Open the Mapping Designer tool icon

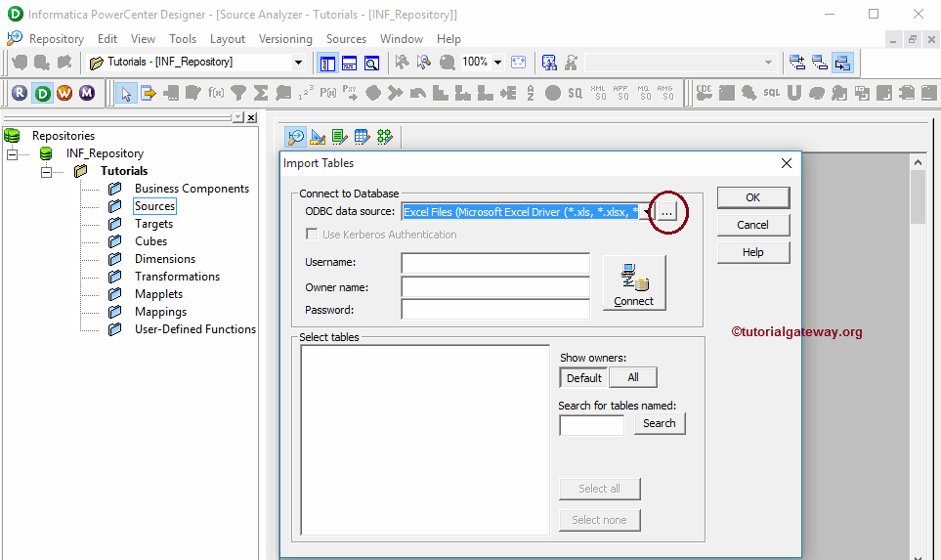coord(384,137)
